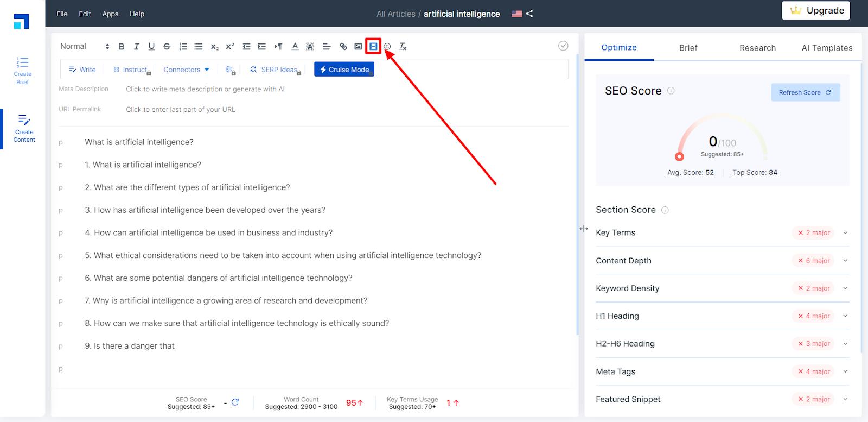Open the emoji picker
The width and height of the screenshot is (868, 422).
(x=387, y=47)
